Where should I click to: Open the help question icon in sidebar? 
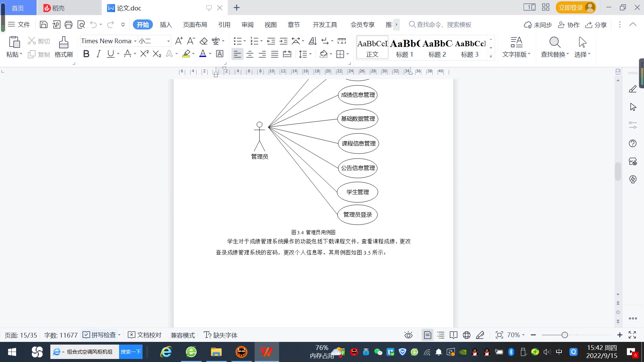[x=633, y=143]
